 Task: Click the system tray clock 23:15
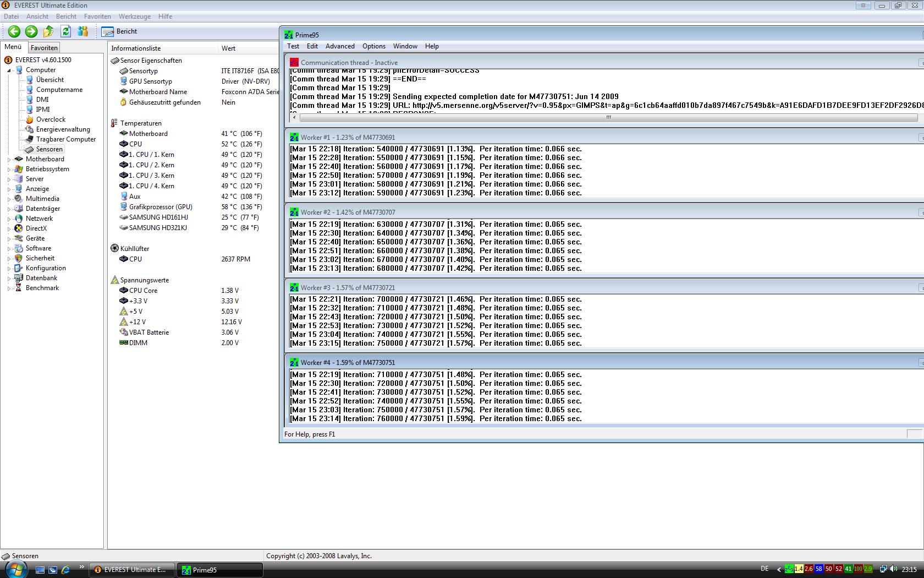(x=909, y=569)
